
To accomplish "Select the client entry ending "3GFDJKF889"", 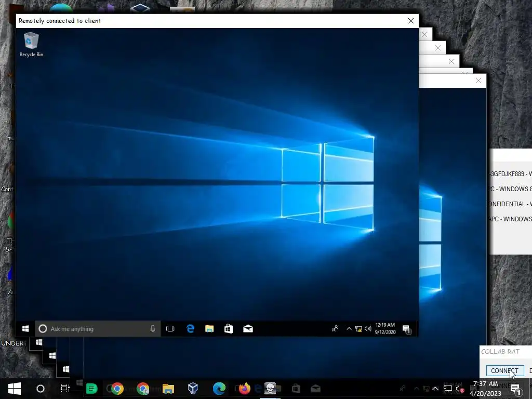I will point(510,174).
